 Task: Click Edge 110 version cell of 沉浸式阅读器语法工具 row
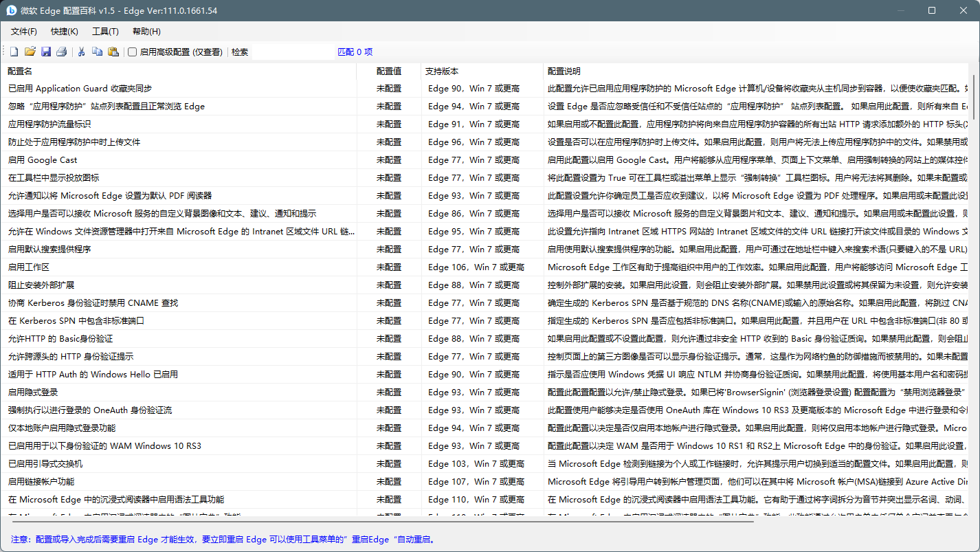[x=476, y=499]
